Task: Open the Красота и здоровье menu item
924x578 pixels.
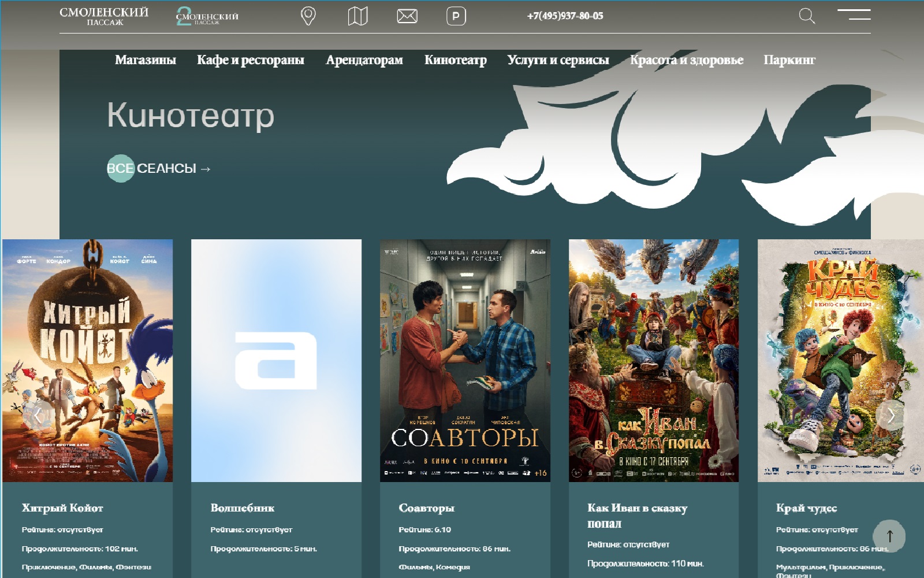Action: point(687,60)
